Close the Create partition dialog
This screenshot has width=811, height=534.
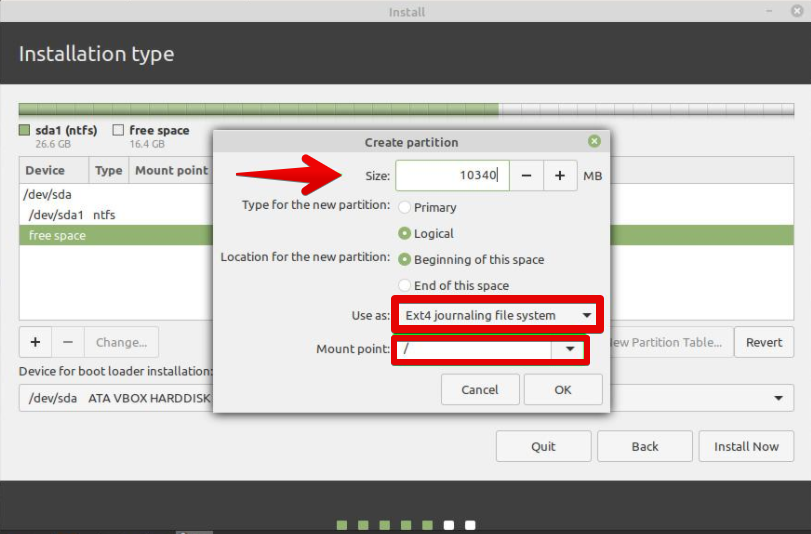coord(594,142)
